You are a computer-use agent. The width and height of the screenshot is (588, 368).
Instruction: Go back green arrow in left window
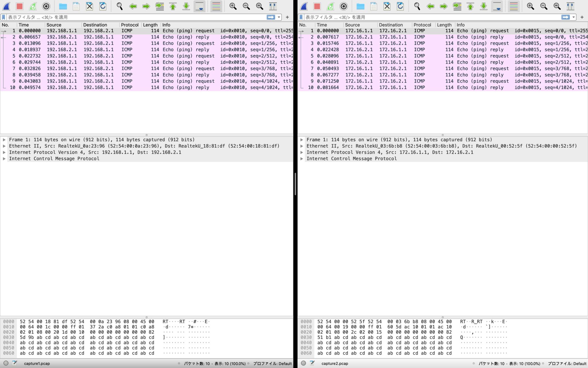[133, 6]
